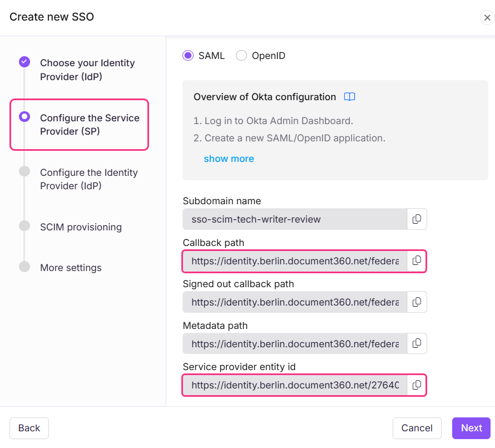Jump to the More settings step
This screenshot has height=448, width=495.
pyautogui.click(x=71, y=268)
